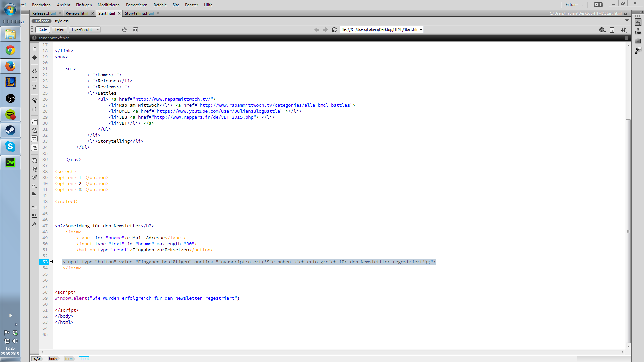644x362 pixels.
Task: Select the parent tag
Action: pyautogui.click(x=34, y=100)
